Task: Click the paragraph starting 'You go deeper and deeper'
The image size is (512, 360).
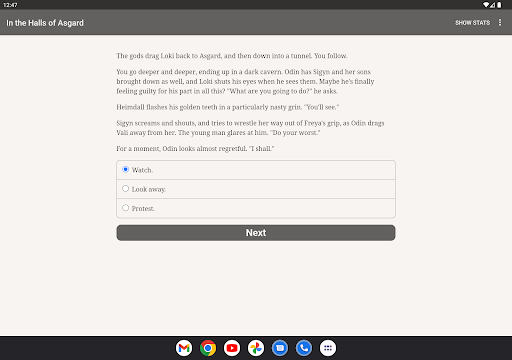Action: (x=245, y=81)
